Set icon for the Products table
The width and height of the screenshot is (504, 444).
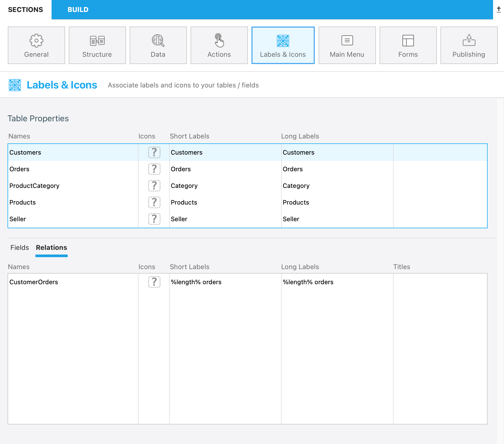click(x=154, y=202)
